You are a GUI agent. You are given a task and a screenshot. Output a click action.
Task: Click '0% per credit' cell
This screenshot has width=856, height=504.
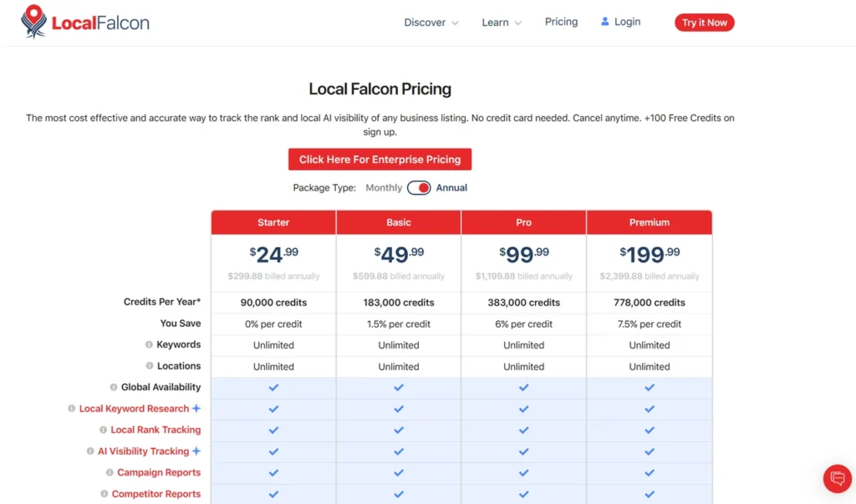pyautogui.click(x=273, y=323)
